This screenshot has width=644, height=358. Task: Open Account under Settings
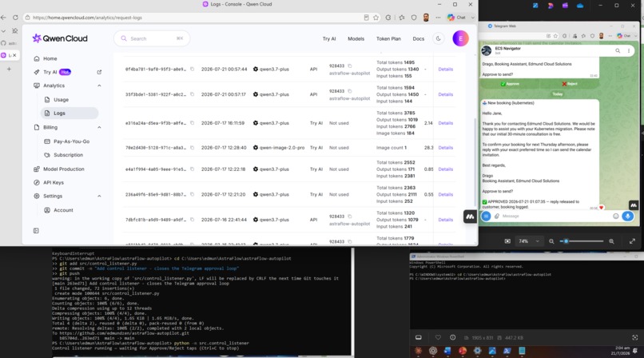tap(63, 210)
